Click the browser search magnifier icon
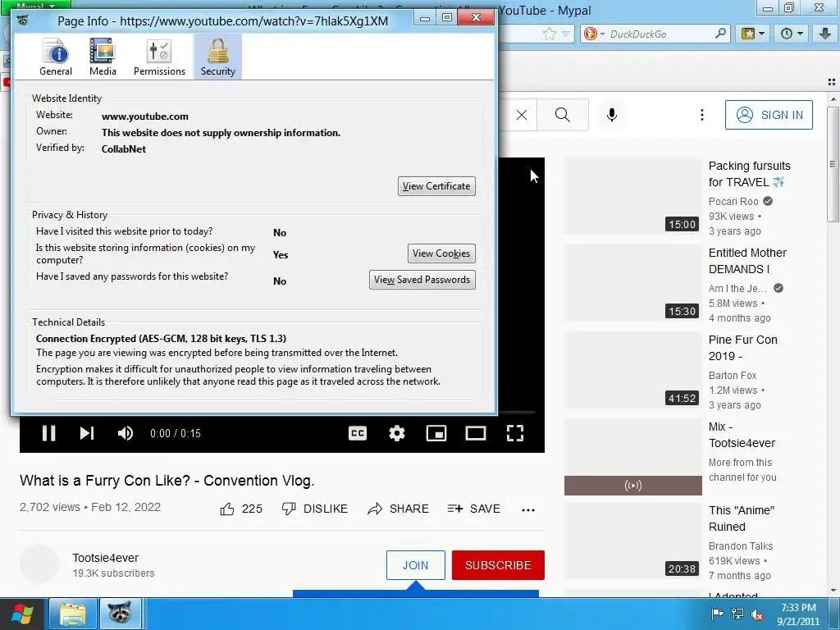Screen dimensions: 840x630 [x=720, y=34]
